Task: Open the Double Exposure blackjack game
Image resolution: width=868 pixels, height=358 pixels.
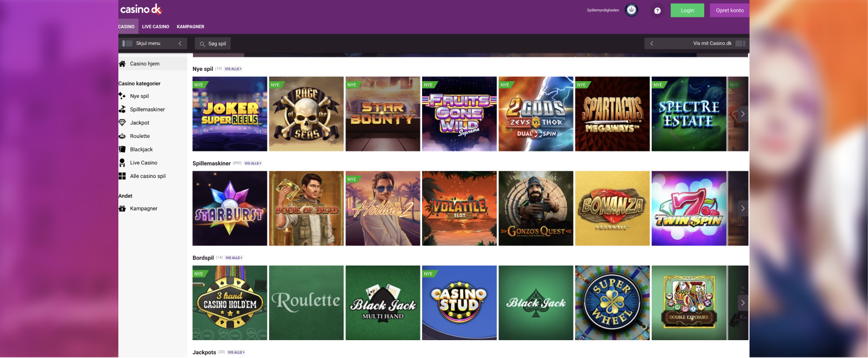Action: tap(689, 303)
